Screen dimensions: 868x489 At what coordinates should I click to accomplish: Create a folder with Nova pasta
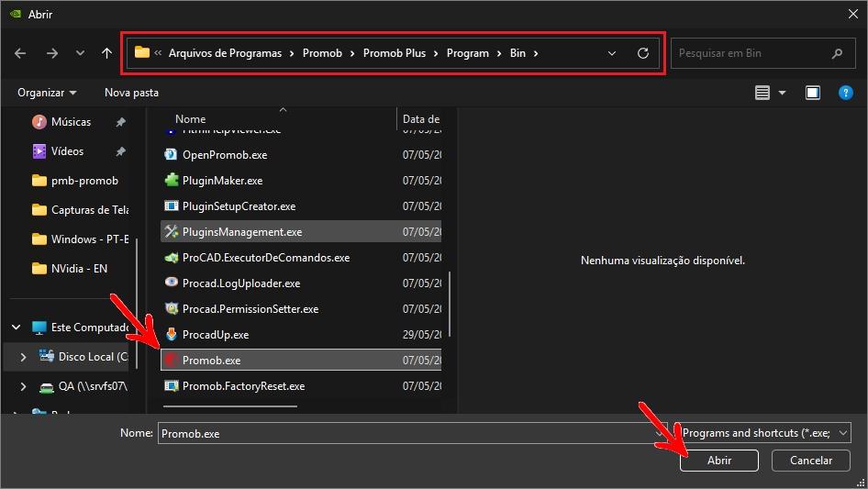click(x=132, y=93)
